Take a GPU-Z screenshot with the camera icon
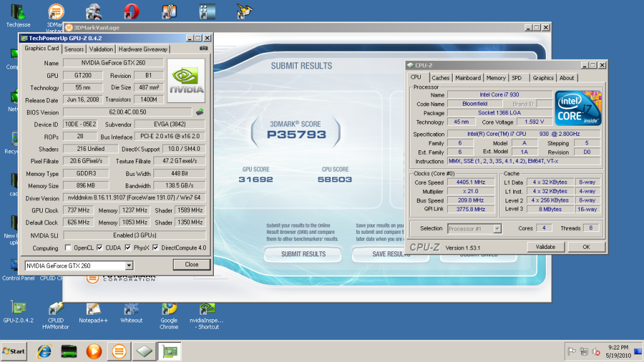Screen dimensions: 644x362 point(203,48)
